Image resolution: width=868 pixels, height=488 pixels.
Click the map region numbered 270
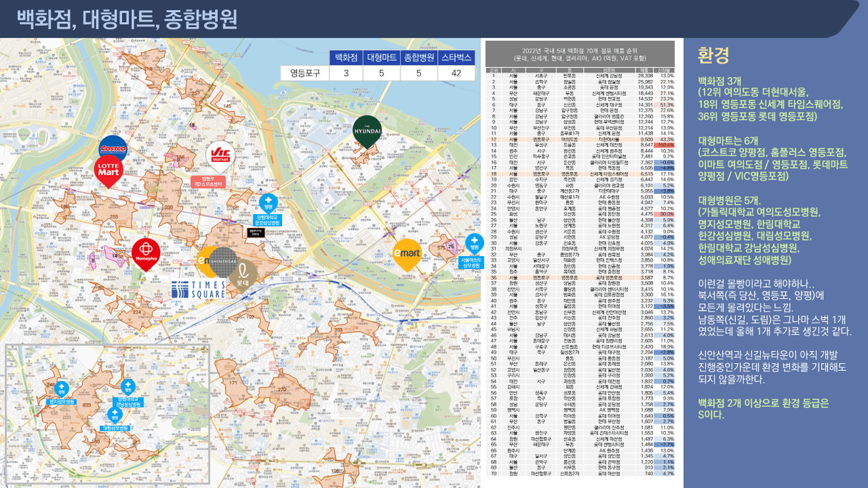pos(281,389)
